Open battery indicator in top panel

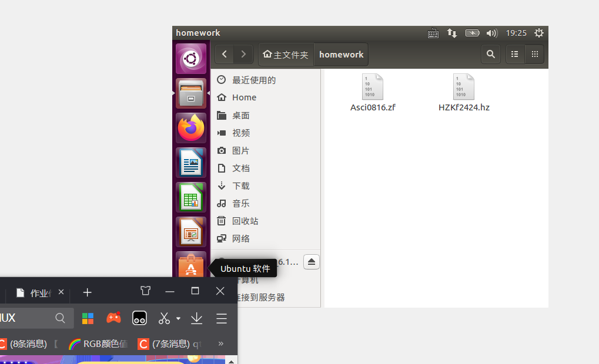[472, 33]
